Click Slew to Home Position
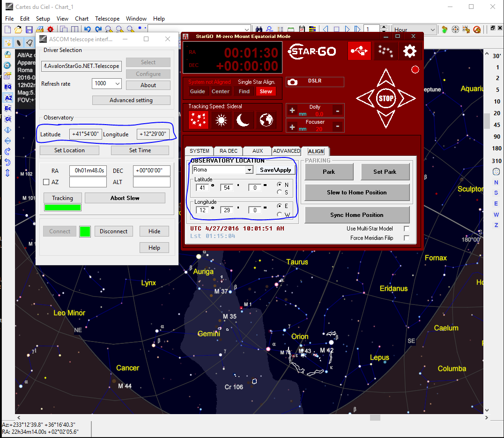 point(357,193)
